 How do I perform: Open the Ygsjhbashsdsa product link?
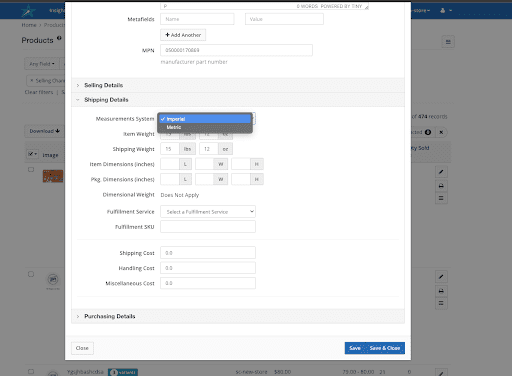point(85,372)
